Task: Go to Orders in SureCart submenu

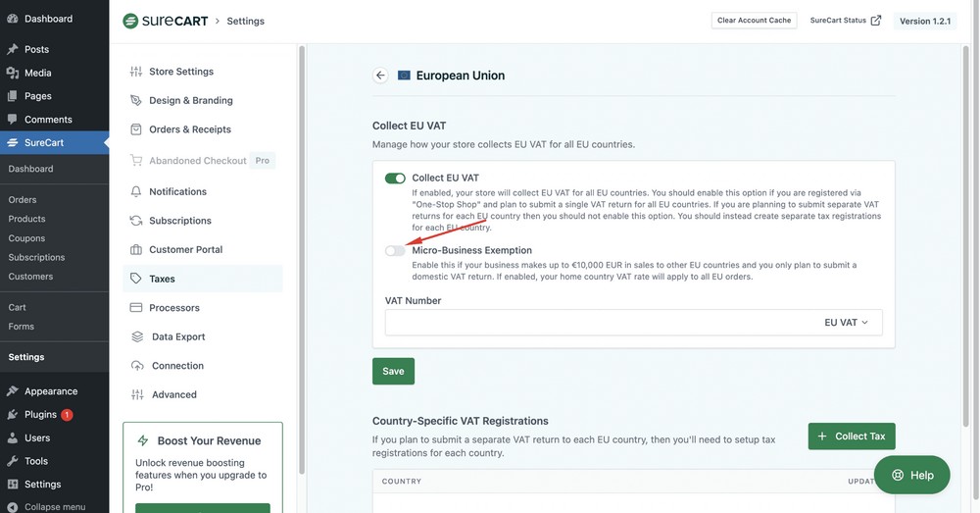Action: 23,199
